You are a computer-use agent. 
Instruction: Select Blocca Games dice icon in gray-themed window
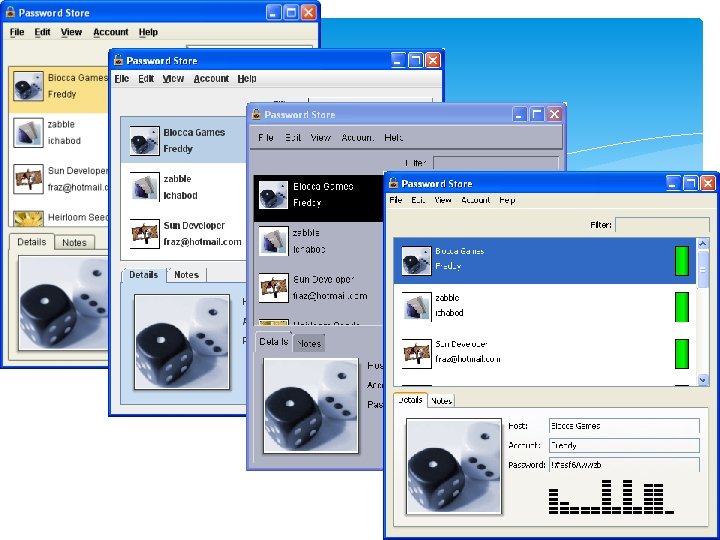273,195
